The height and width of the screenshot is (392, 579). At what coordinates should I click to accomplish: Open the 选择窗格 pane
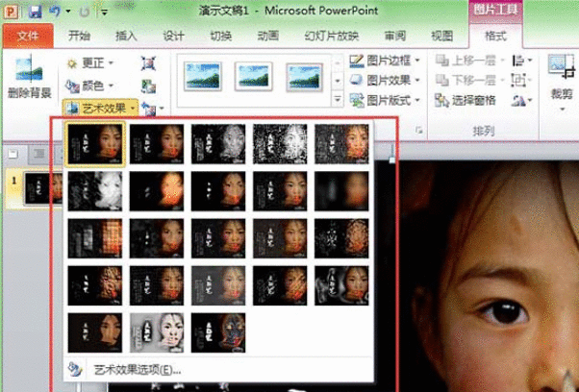pyautogui.click(x=466, y=100)
